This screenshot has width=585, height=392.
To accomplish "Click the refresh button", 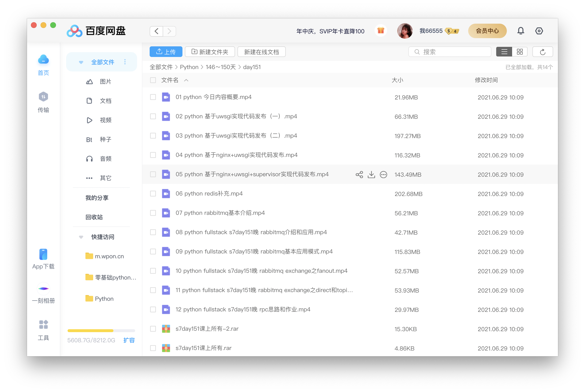I will 543,52.
